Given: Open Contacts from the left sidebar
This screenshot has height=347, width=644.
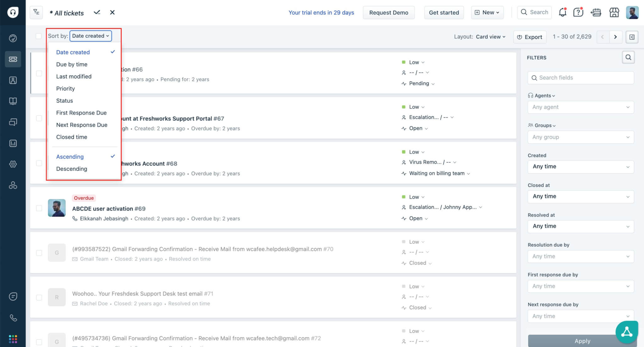Looking at the screenshot, I should tap(13, 80).
